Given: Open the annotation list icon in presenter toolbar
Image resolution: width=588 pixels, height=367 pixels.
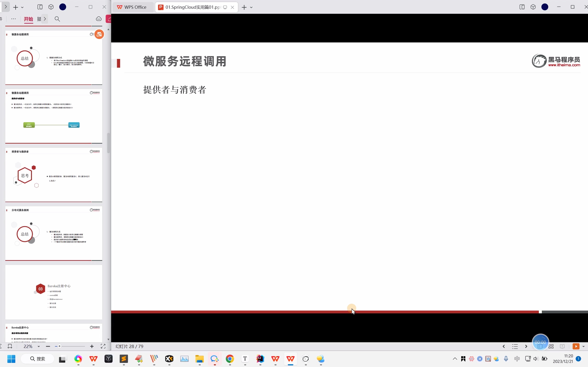Looking at the screenshot, I should tap(515, 346).
